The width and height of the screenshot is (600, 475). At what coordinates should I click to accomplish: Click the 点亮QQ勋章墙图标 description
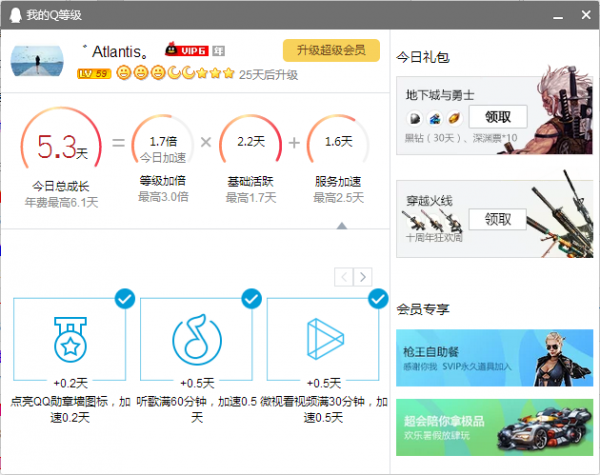(70, 409)
